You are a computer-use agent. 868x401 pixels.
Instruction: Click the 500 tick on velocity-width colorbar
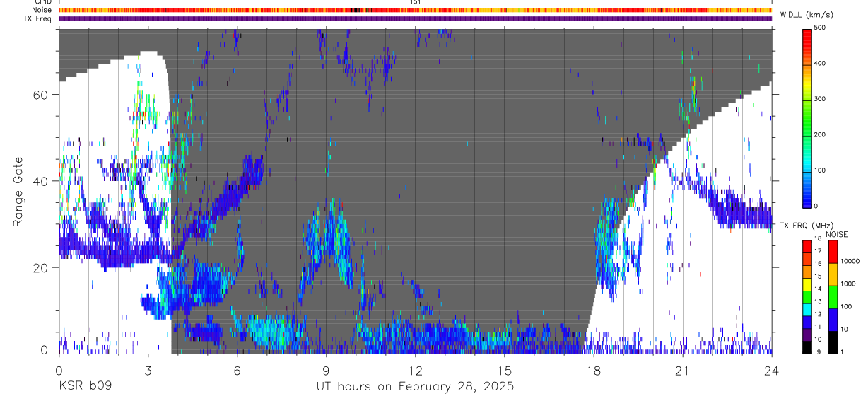[x=821, y=28]
